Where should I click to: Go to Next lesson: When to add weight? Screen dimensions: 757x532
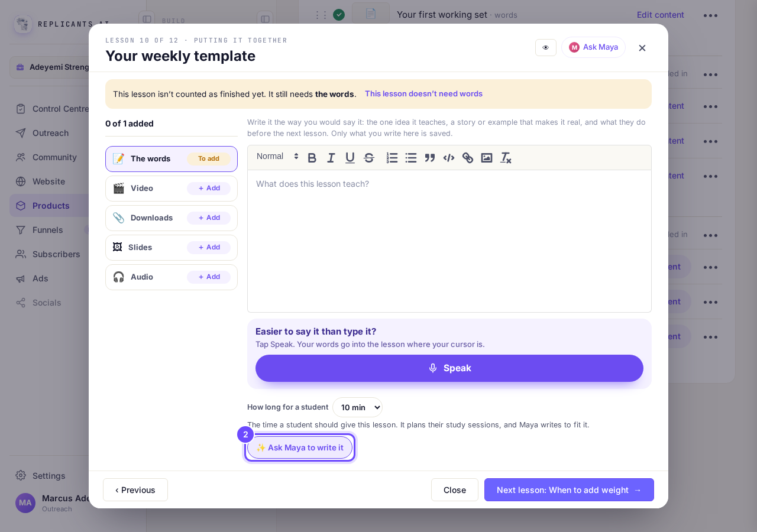569,489
